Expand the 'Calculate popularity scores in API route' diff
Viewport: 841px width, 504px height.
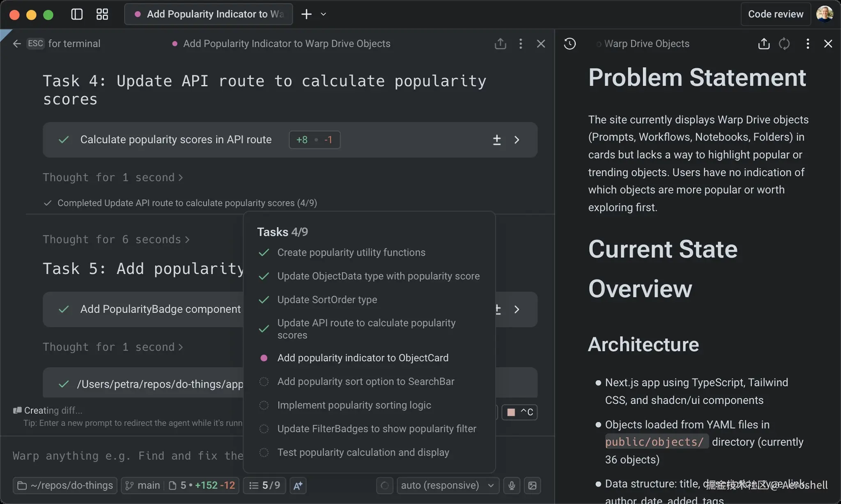pos(517,140)
